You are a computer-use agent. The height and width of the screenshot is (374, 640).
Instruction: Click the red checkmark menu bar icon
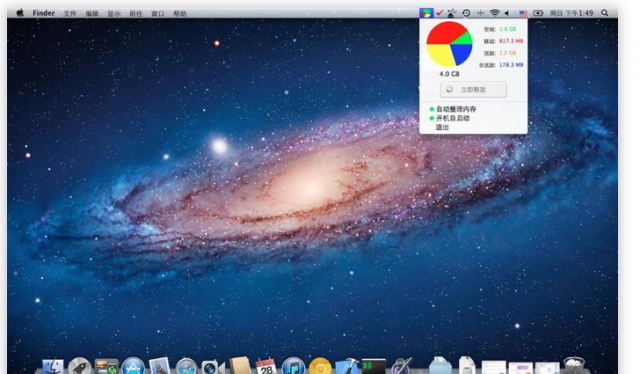click(x=439, y=13)
